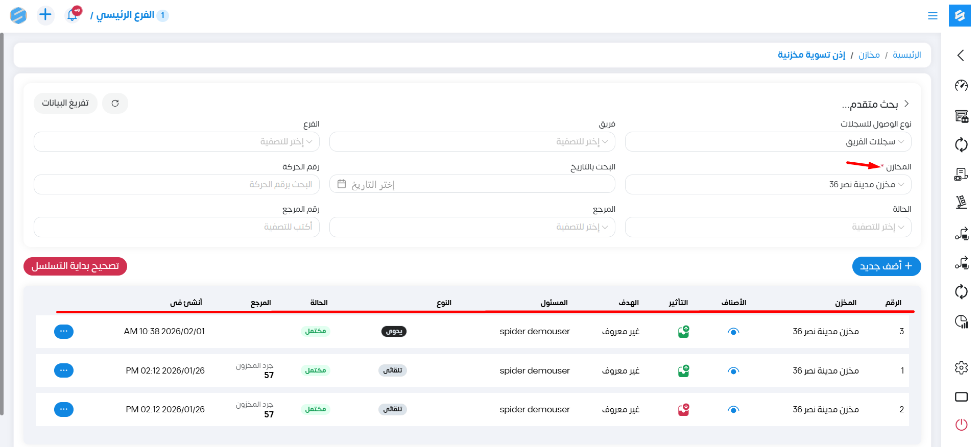The image size is (980, 447).
Task: Open the المخازن warehouse dropdown
Action: pos(768,185)
